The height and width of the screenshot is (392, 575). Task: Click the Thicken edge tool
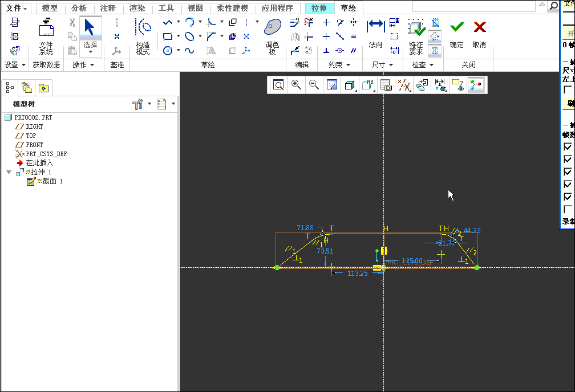233,36
